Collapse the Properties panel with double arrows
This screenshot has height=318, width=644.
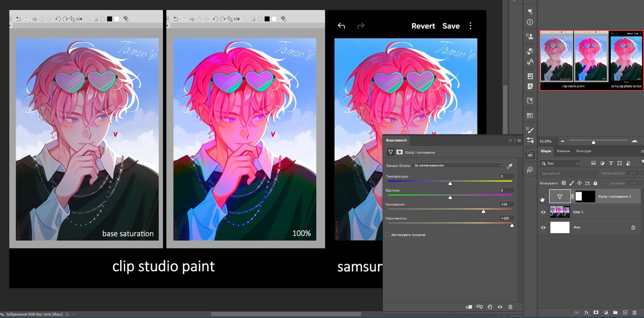pos(510,140)
